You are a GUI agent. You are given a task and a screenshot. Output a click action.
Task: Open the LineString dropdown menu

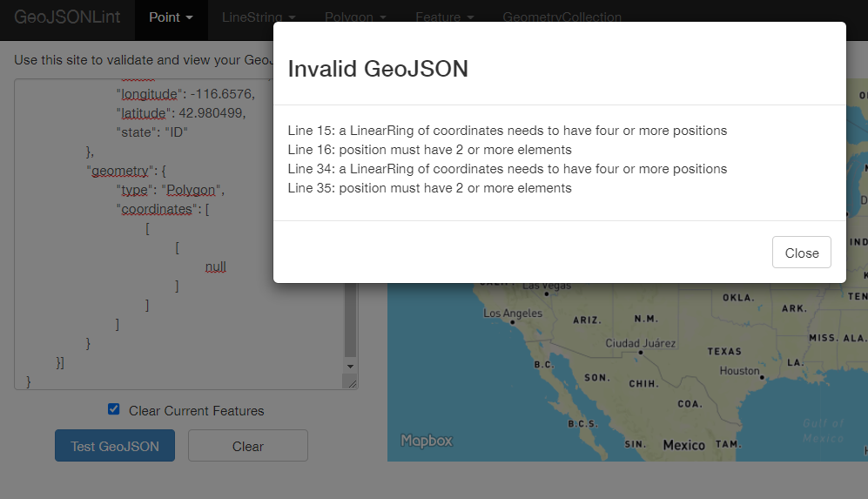(258, 17)
